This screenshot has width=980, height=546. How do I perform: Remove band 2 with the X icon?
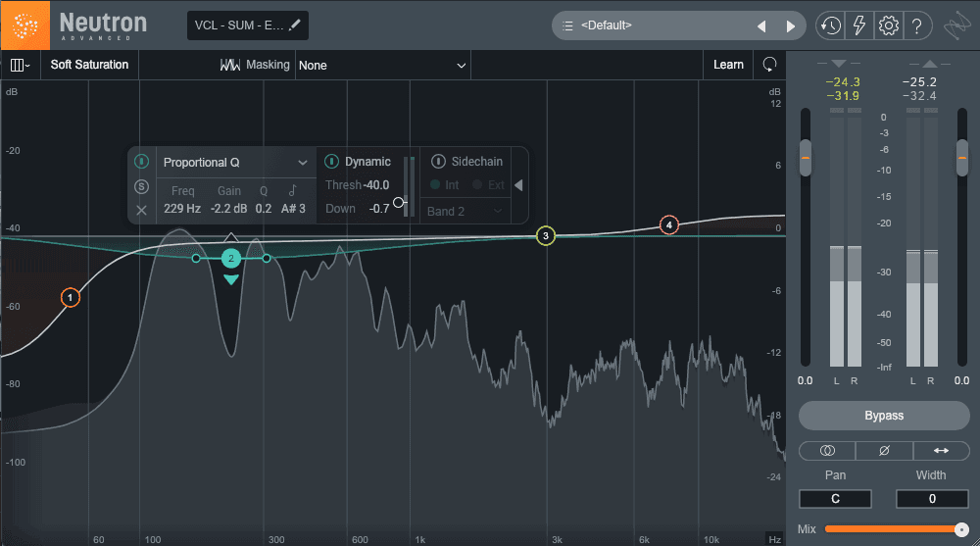[142, 210]
